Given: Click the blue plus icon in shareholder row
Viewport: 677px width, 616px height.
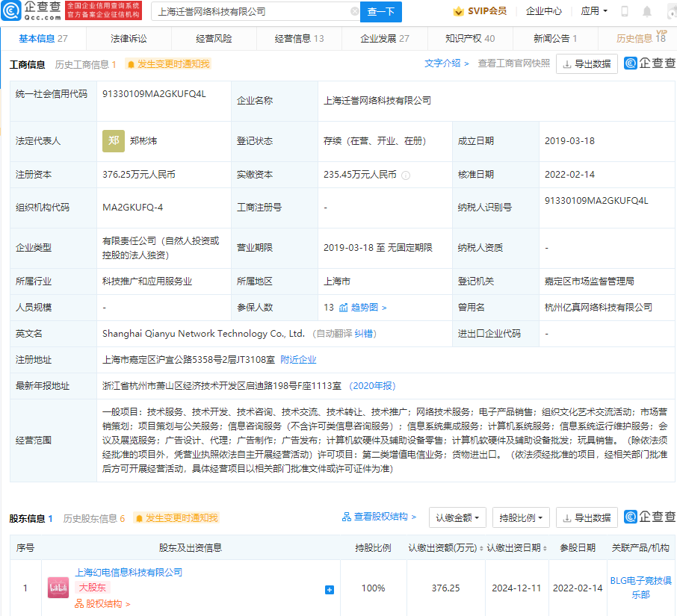Looking at the screenshot, I should pos(330,589).
